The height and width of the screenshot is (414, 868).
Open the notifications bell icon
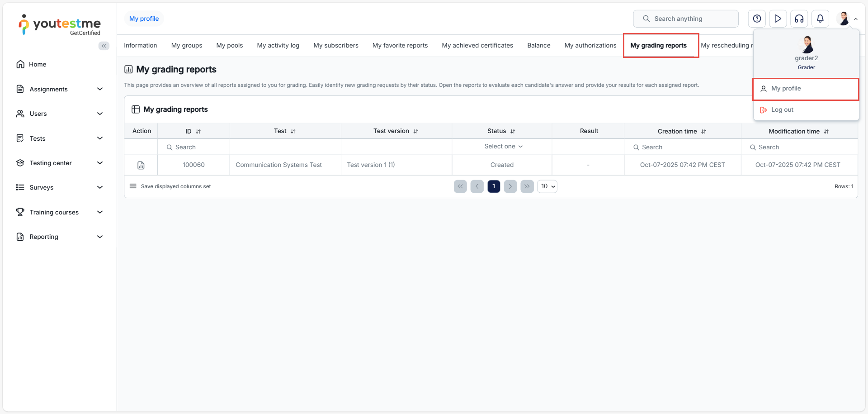point(820,19)
